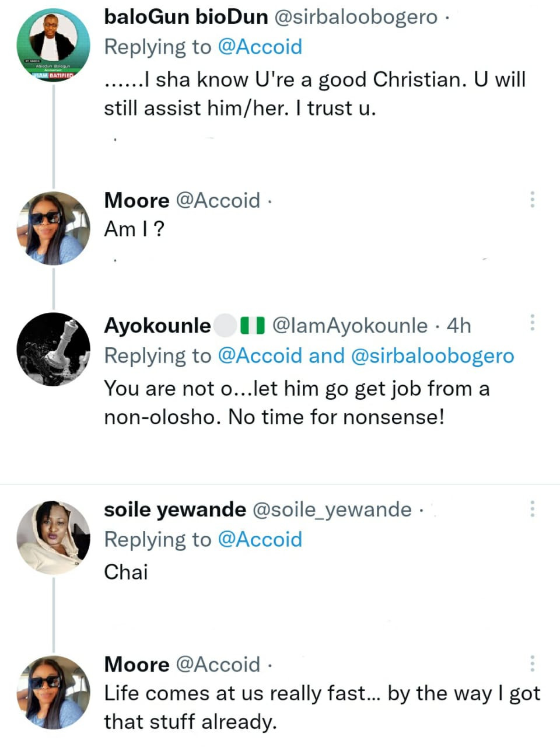Click soile yewande's profile photo

(54, 537)
